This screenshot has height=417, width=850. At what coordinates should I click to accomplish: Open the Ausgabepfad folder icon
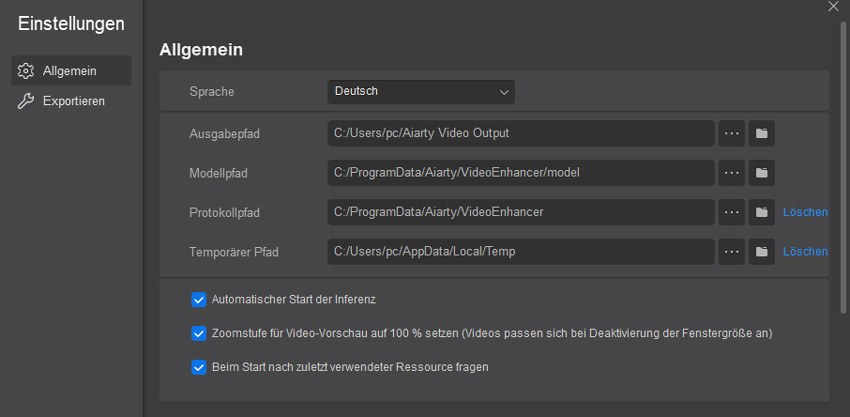click(762, 133)
